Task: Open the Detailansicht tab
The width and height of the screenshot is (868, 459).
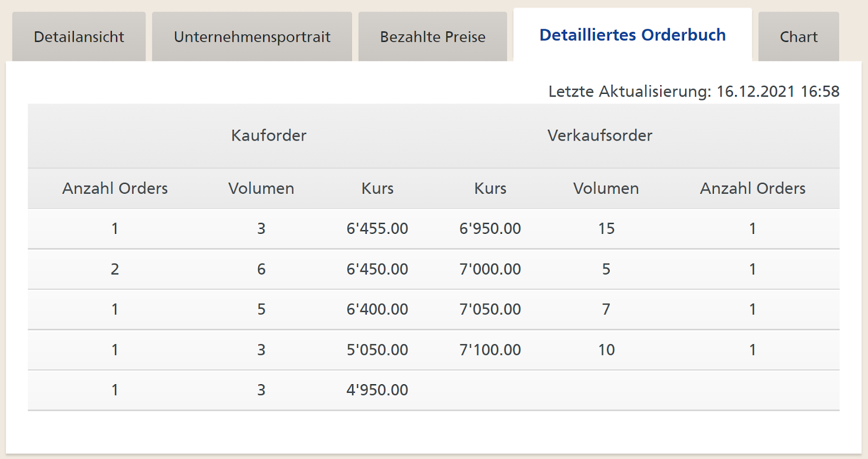Action: click(79, 37)
